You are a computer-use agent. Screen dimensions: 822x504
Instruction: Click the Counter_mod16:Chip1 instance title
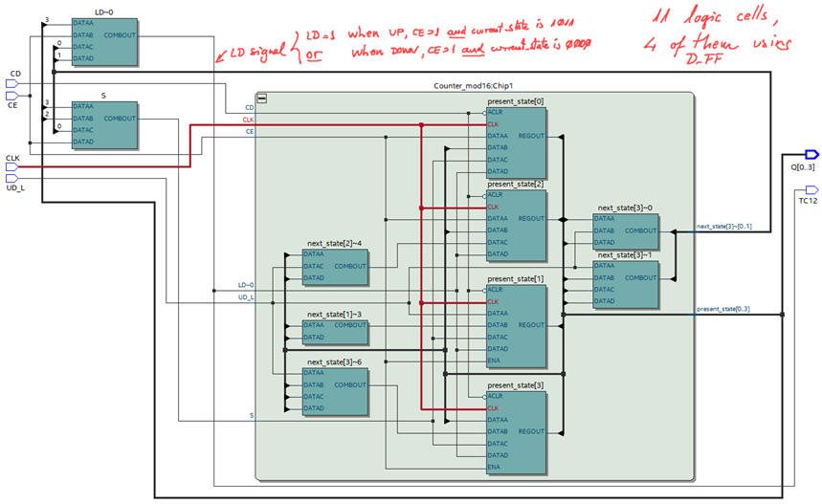point(474,86)
